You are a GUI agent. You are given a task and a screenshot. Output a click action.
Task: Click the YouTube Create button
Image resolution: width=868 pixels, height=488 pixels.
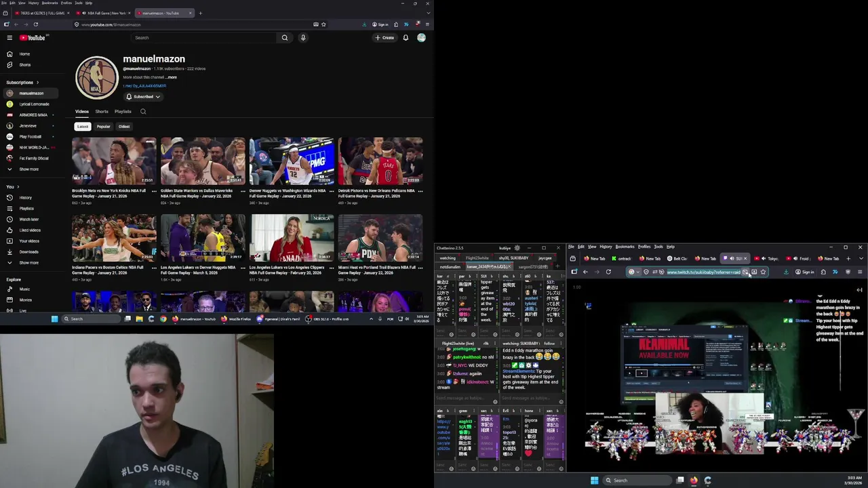coord(384,38)
